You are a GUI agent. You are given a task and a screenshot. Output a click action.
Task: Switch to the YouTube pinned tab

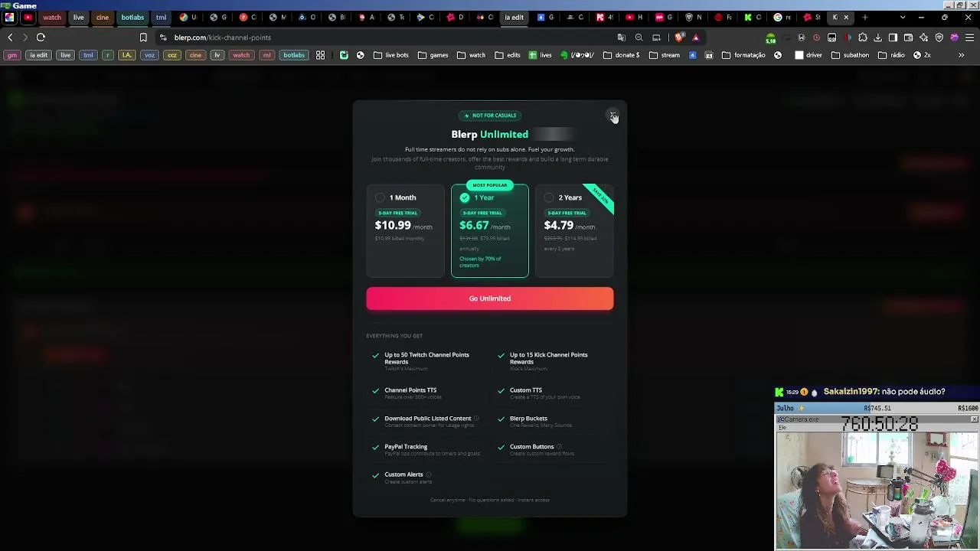click(28, 17)
